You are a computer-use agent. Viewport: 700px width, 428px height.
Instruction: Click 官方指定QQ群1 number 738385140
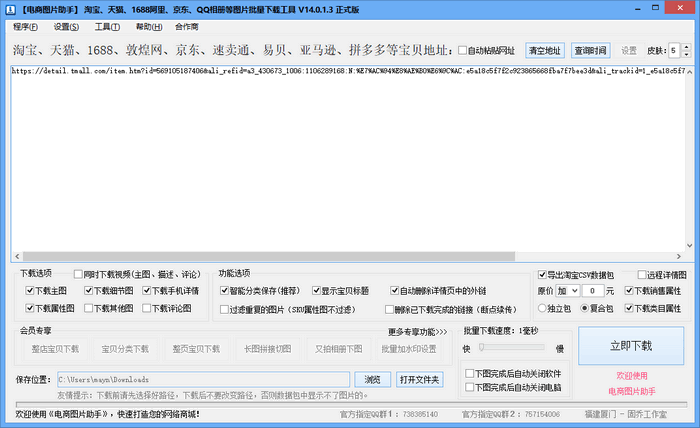tap(420, 414)
